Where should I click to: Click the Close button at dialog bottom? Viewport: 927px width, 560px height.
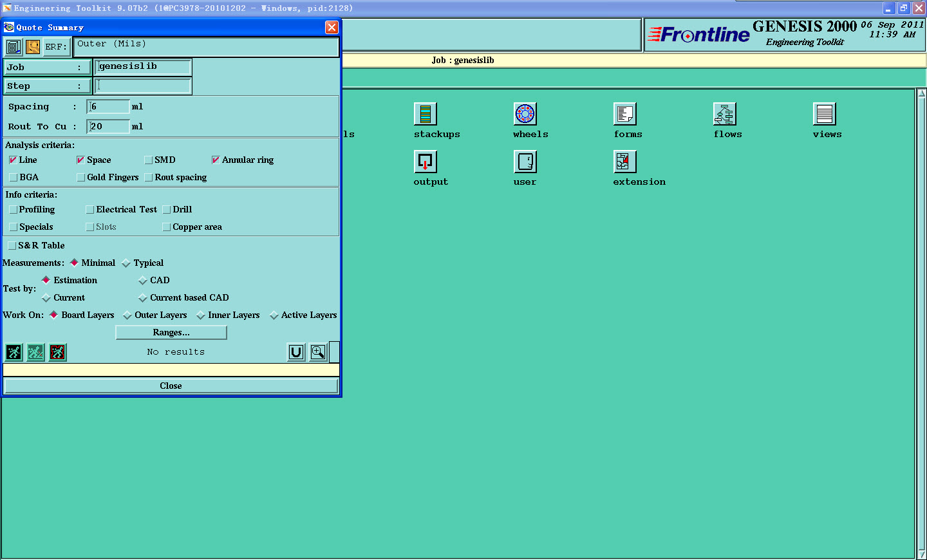(171, 386)
